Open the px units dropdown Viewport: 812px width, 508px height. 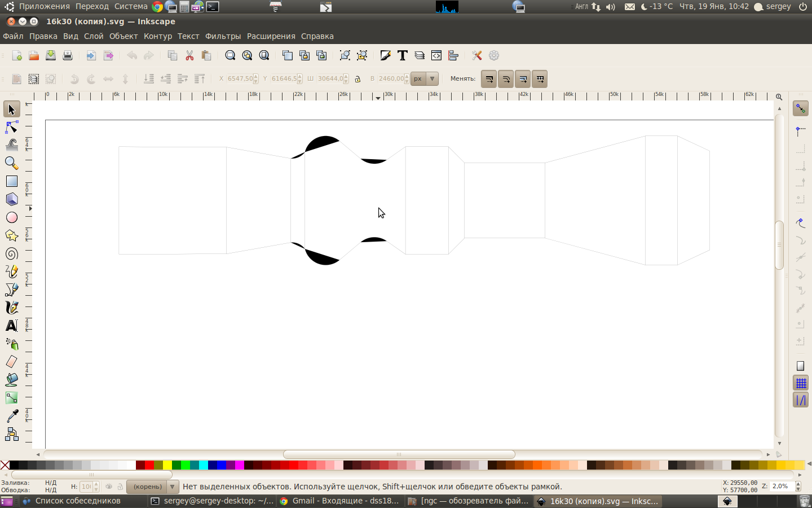432,79
